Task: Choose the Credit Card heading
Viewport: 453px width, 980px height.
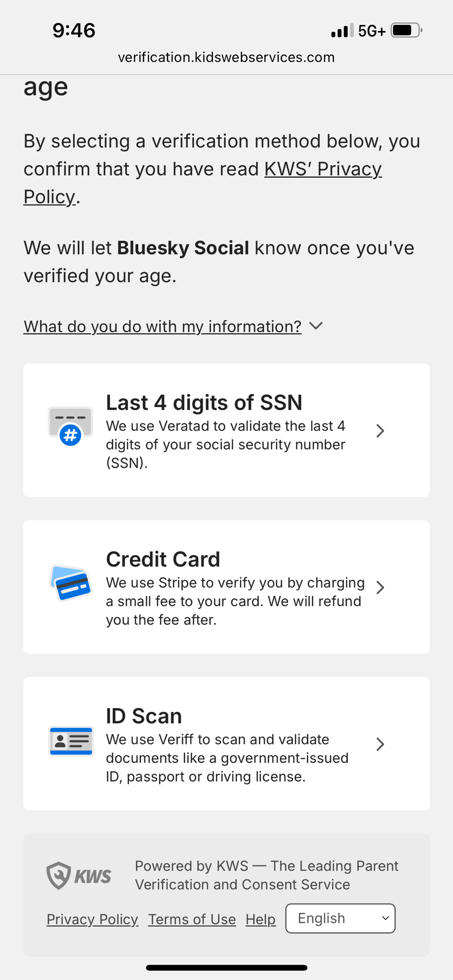Action: [x=163, y=559]
